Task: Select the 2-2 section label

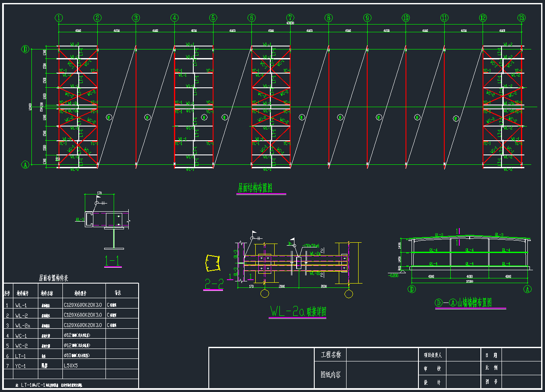Action: tap(213, 284)
